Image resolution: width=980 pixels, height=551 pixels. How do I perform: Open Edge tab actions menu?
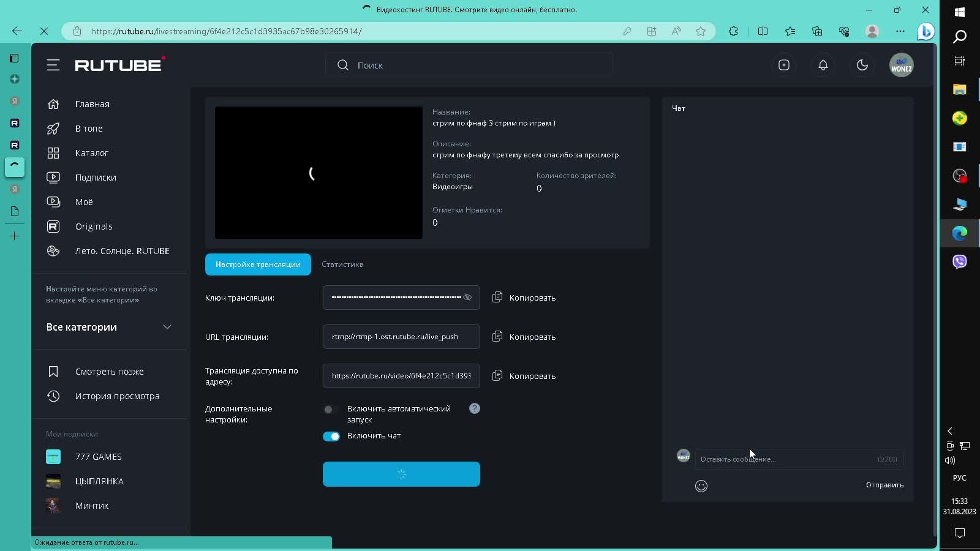tap(14, 58)
